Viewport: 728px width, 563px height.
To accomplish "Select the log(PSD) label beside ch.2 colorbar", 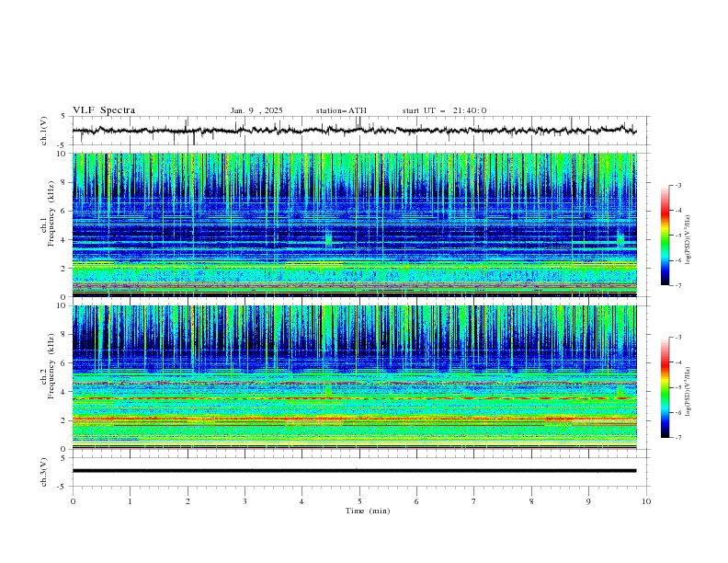I will coord(688,392).
